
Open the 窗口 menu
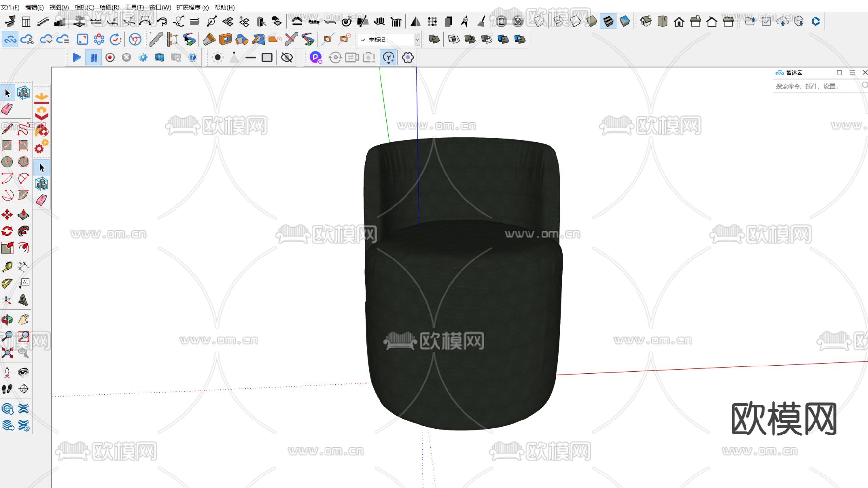click(162, 8)
